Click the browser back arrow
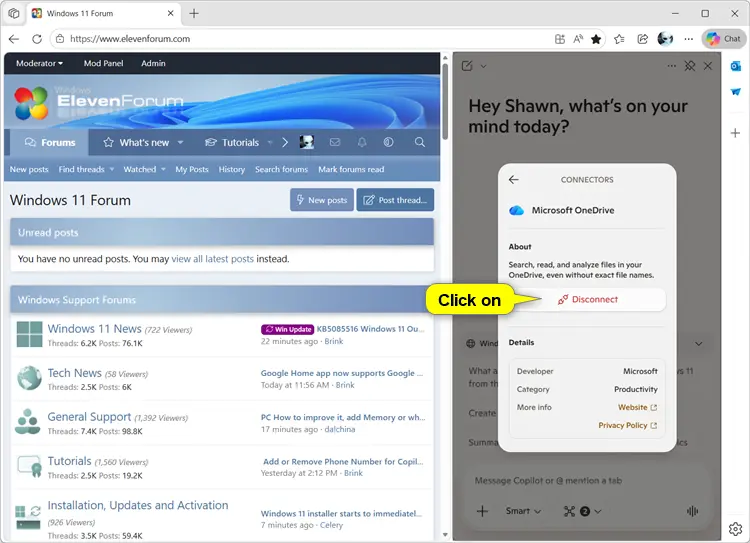This screenshot has width=750, height=543. 14,39
